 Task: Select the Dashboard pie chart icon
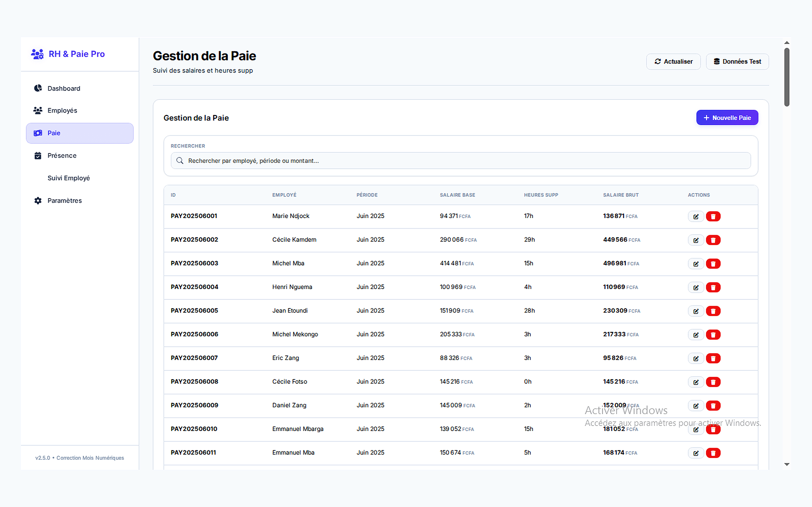click(x=38, y=88)
